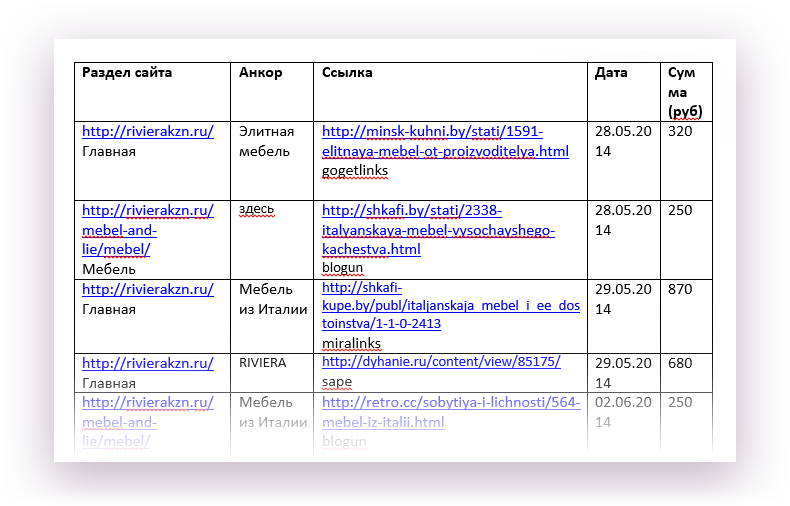
Task: Click the miralinks text
Action: click(351, 344)
